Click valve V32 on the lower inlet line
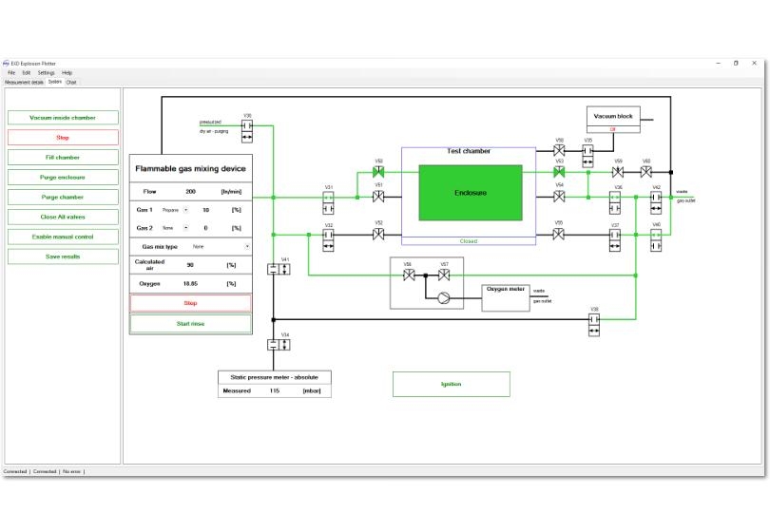 tap(329, 240)
